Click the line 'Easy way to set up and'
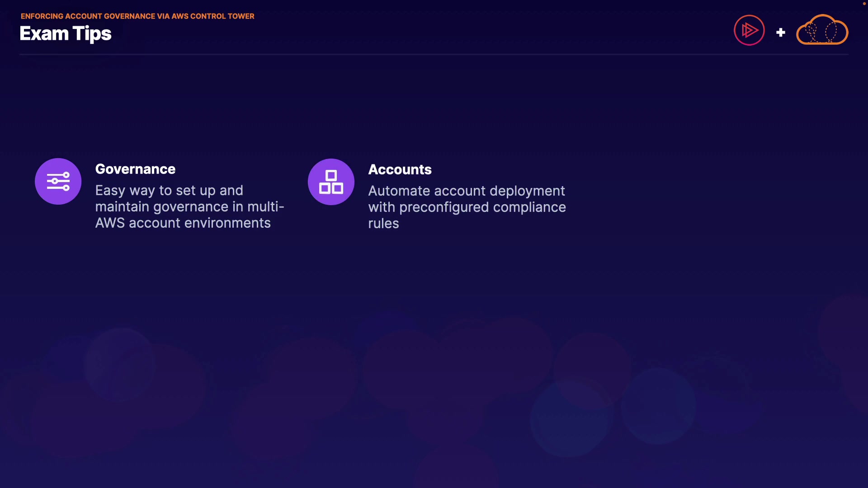This screenshot has width=868, height=488. point(169,190)
